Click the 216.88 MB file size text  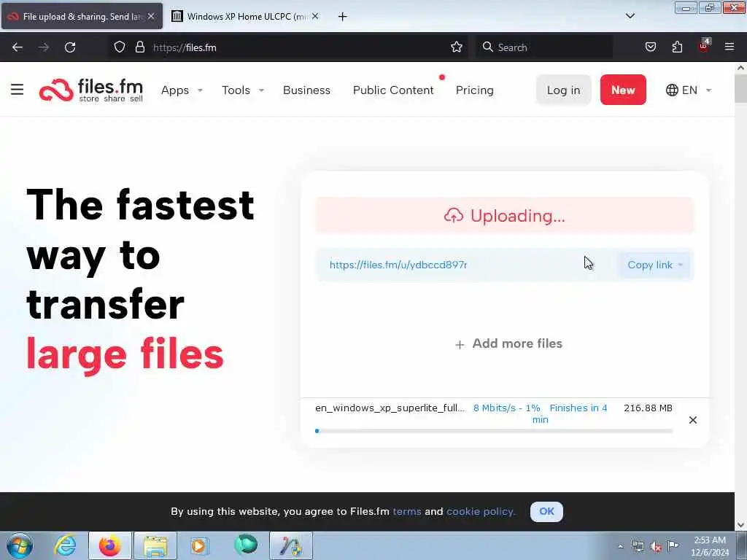(x=648, y=408)
